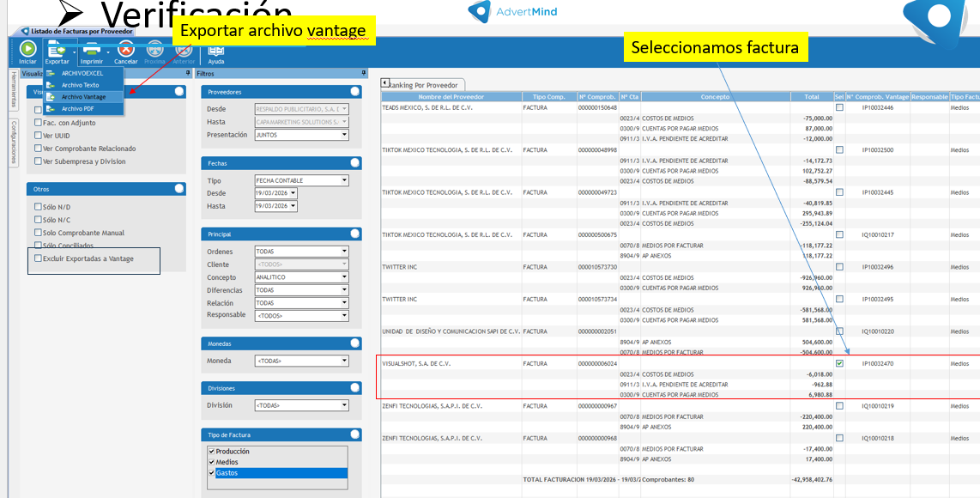The width and height of the screenshot is (980, 498).
Task: Choose Archivo Texto export option
Action: click(x=84, y=85)
